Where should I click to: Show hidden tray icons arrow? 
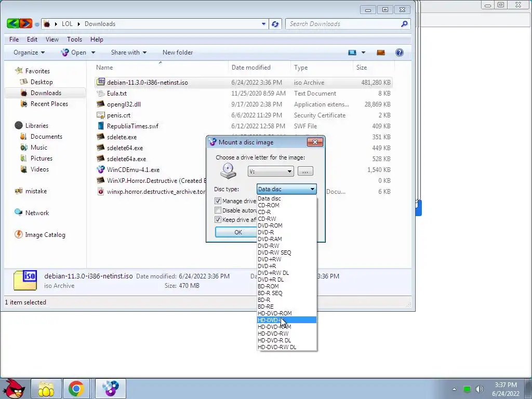coord(454,389)
